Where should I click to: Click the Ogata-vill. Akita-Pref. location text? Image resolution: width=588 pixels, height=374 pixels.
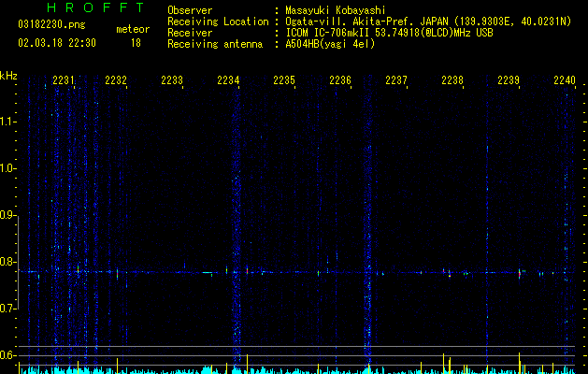click(x=428, y=22)
